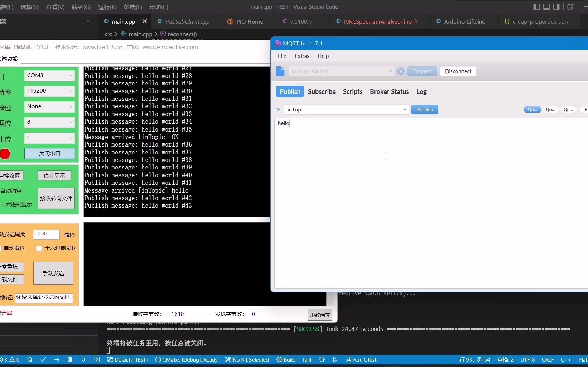The width and height of the screenshot is (588, 367).
Task: Open the Serial Monitor plug icon
Action: pyautogui.click(x=83, y=360)
